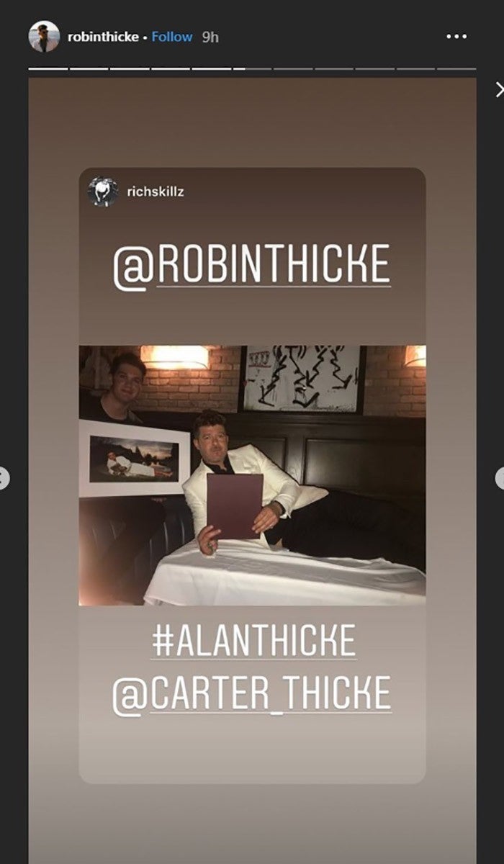Image resolution: width=504 pixels, height=864 pixels.
Task: Open robinthicke profile avatar
Action: (x=44, y=36)
